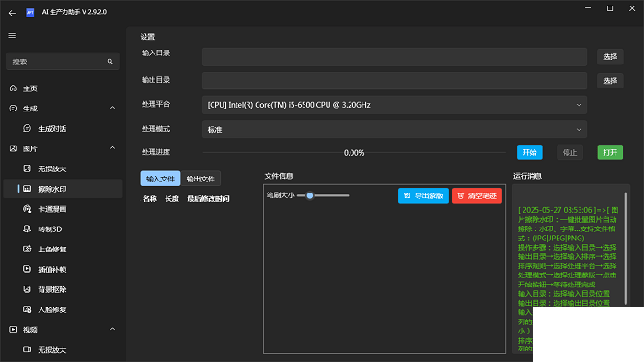Click the red 清空笔迹 button
This screenshot has width=644, height=362.
tap(477, 195)
